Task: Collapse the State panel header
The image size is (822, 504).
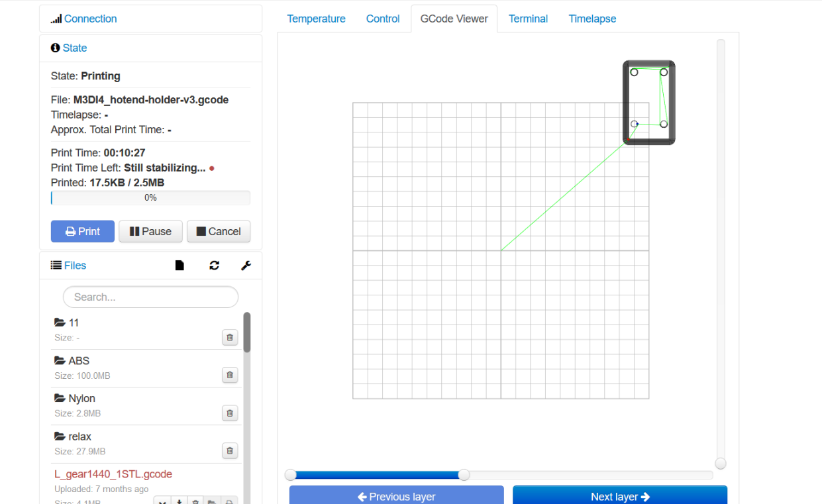Action: pos(74,48)
